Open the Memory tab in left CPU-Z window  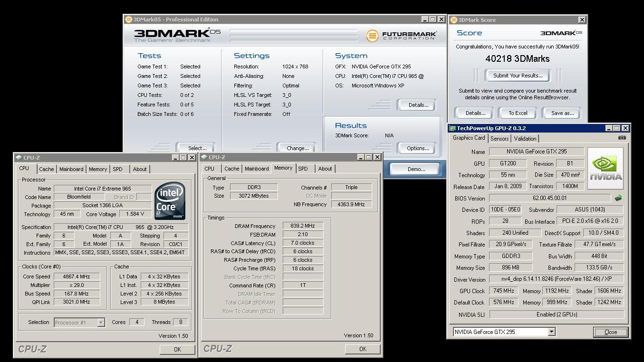coord(98,169)
